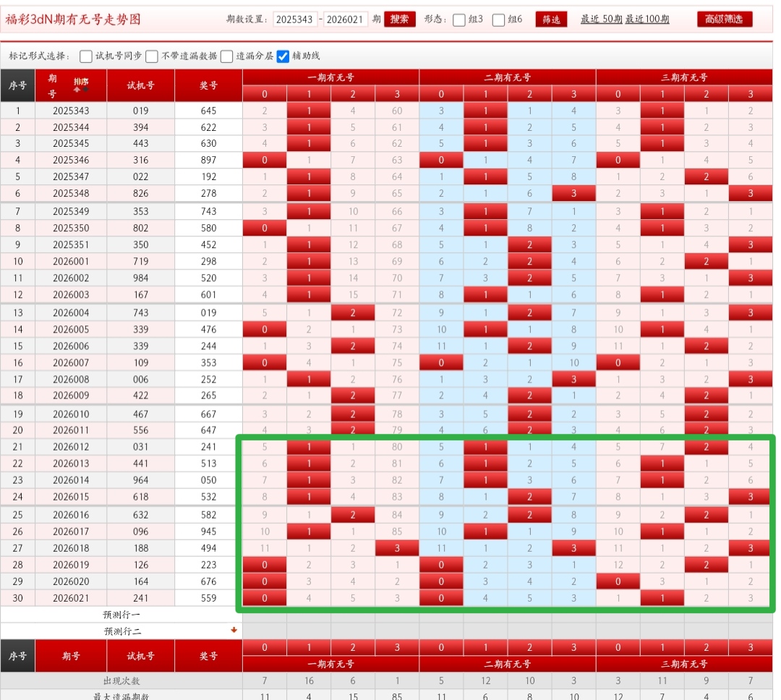Click the 搜索 button
Viewport: 781px width, 700px height.
[399, 20]
